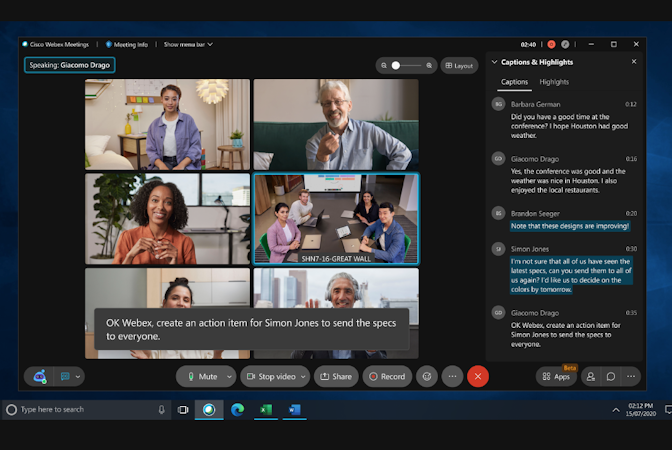
Task: Open the participants panel icon
Action: (x=591, y=377)
